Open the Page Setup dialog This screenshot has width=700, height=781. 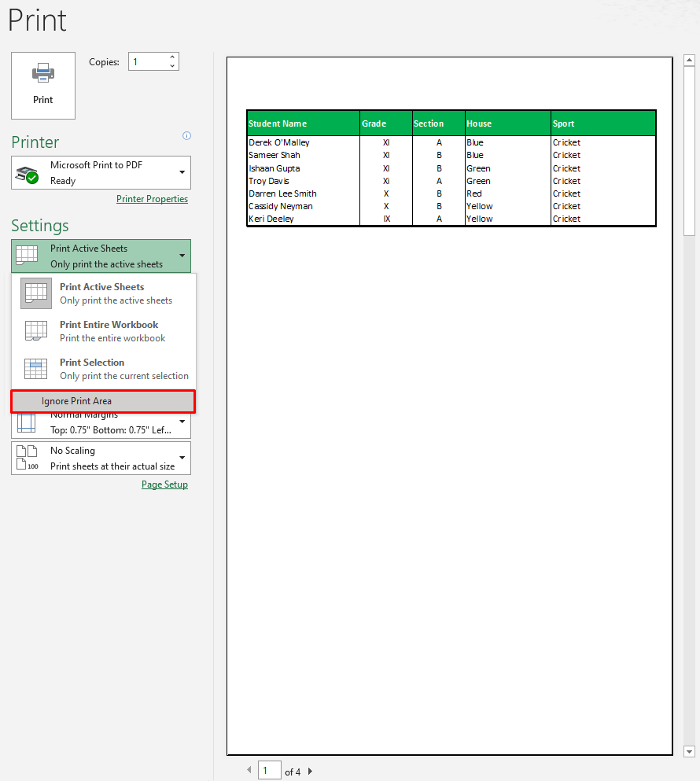point(164,484)
